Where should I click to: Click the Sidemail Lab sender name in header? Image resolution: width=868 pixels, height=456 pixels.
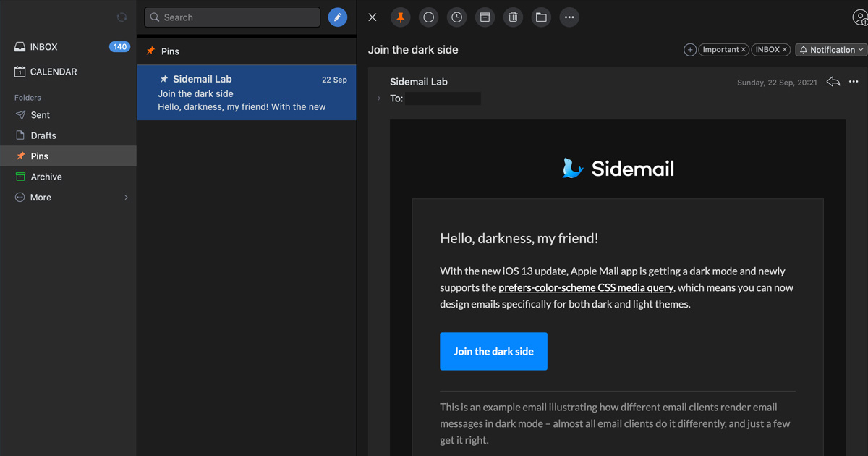point(419,82)
